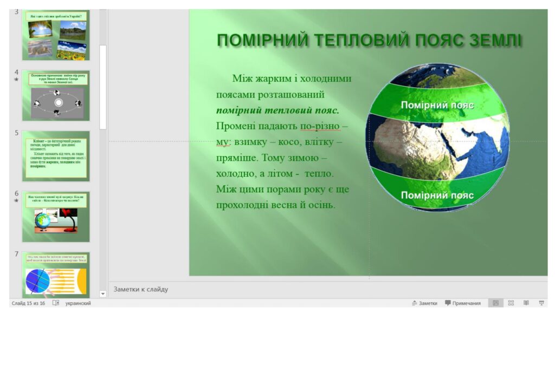555x392 pixels.
Task: Click the 'Слайд 15 из 16' indicator
Action: point(28,303)
